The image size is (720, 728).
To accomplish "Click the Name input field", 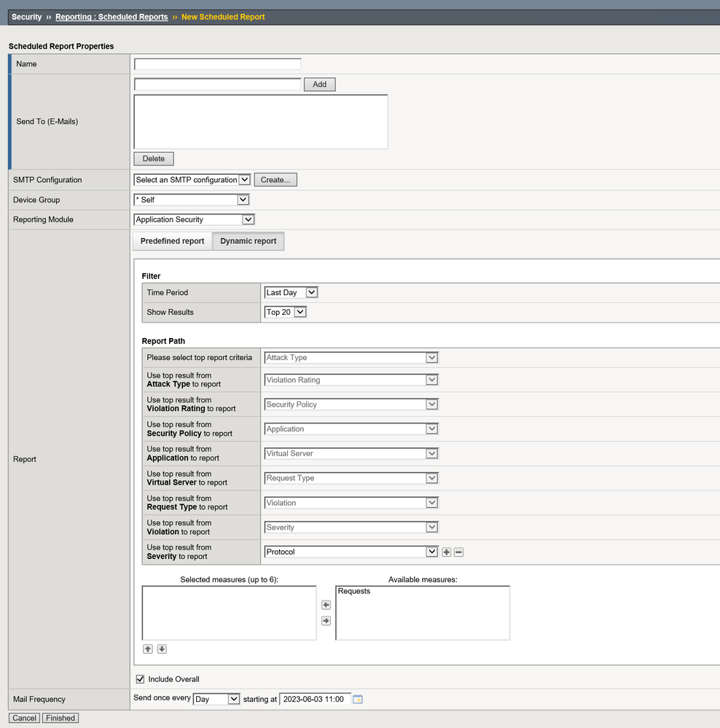I will (217, 64).
